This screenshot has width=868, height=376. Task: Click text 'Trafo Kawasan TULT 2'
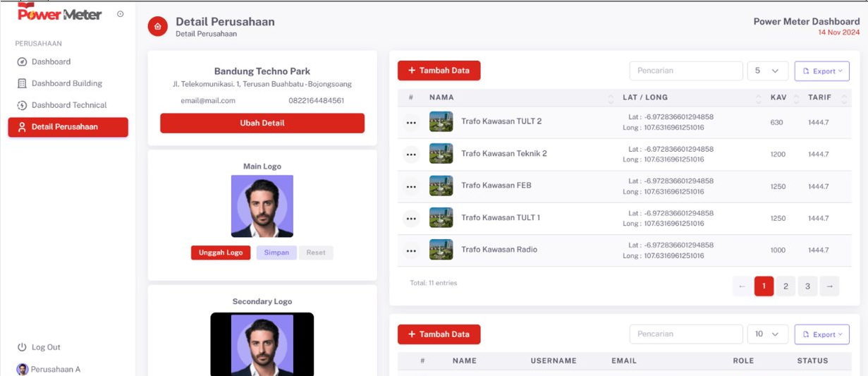pos(501,121)
